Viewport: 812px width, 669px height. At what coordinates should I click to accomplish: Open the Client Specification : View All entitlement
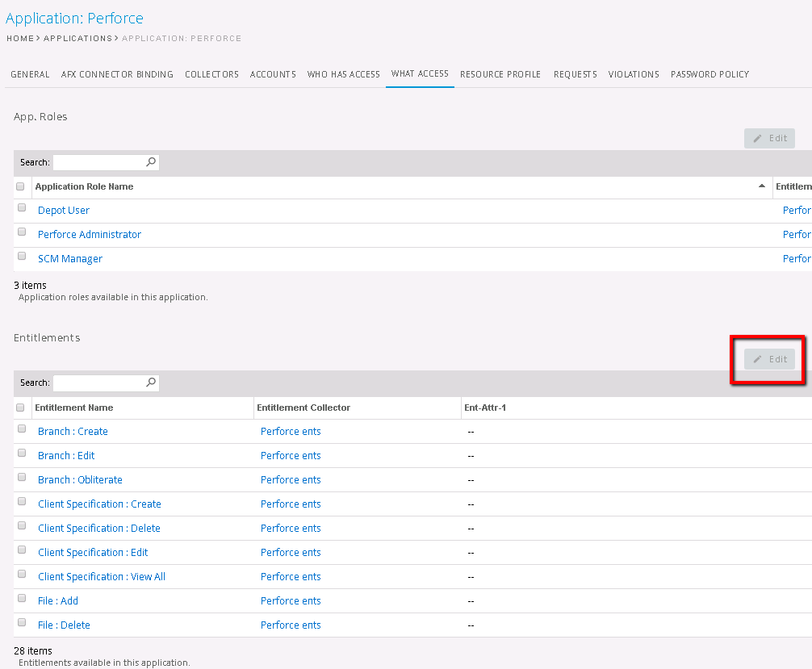coord(102,577)
